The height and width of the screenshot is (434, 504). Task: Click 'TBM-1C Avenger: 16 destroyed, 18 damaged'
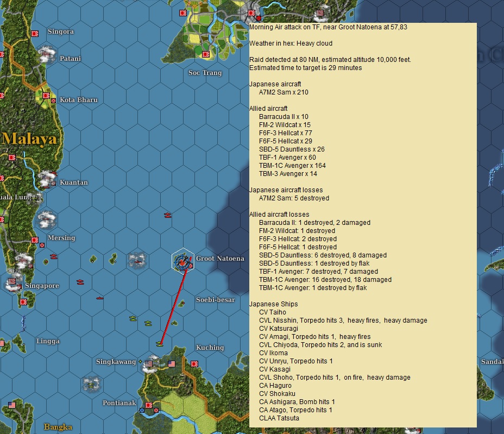(x=325, y=280)
